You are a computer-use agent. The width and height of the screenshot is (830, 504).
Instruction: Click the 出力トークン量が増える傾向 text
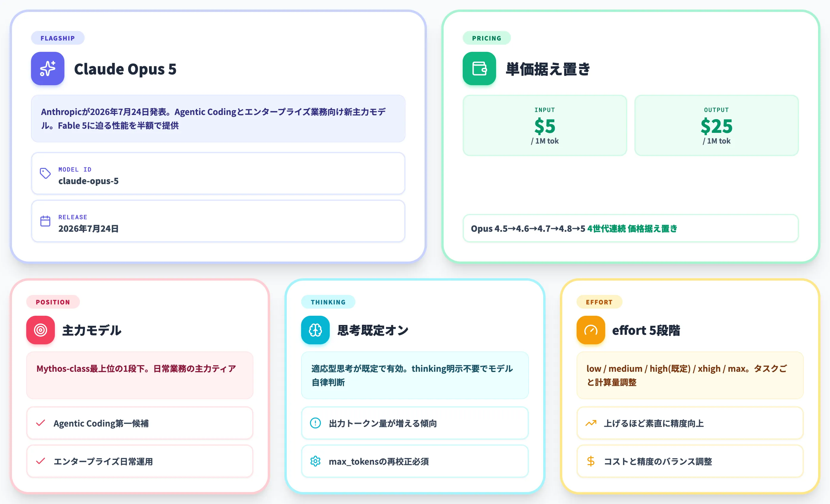pyautogui.click(x=383, y=423)
